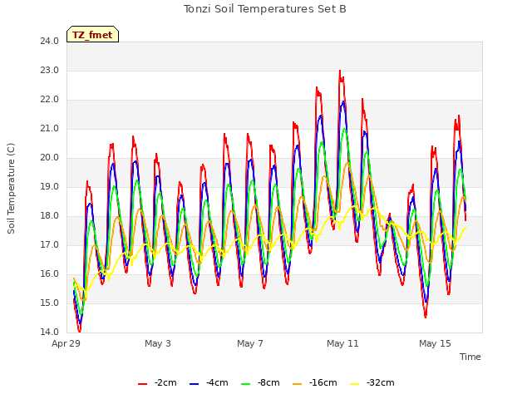Screen dimensions: 532x399
Task: Click the 15.0 y-axis tick label
Action: [x=50, y=303]
